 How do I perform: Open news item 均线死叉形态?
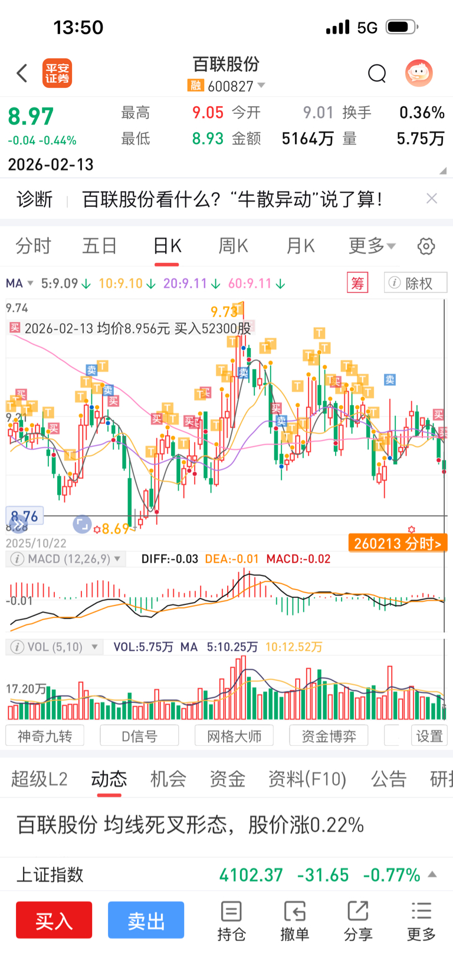pos(190,825)
